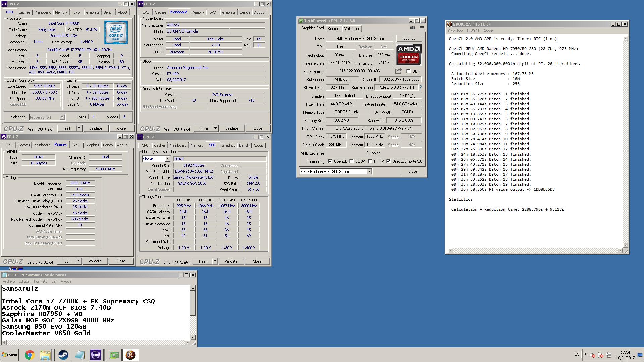
Task: Click the Notepad title bar icon
Action: click(4, 275)
